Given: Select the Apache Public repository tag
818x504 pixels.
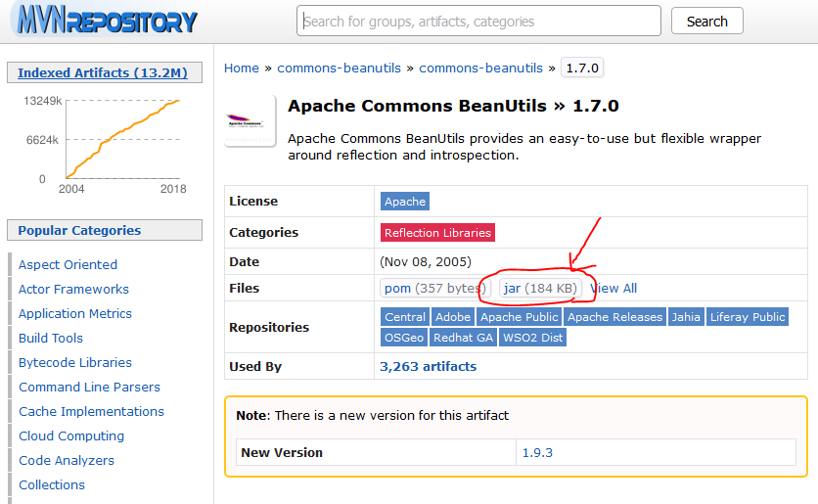Looking at the screenshot, I should [x=519, y=317].
